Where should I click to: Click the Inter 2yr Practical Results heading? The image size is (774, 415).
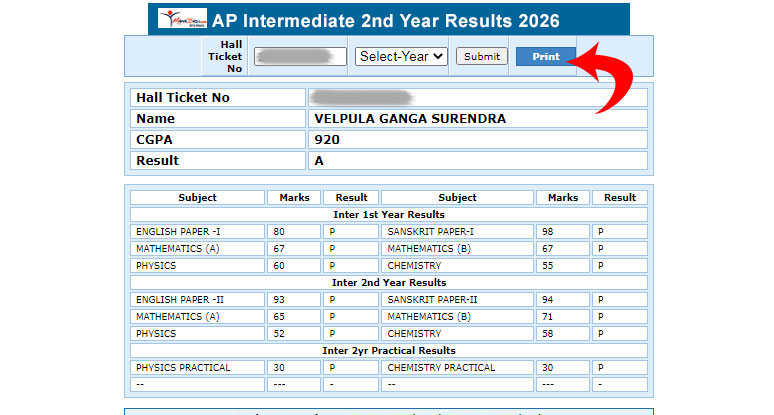pos(389,351)
